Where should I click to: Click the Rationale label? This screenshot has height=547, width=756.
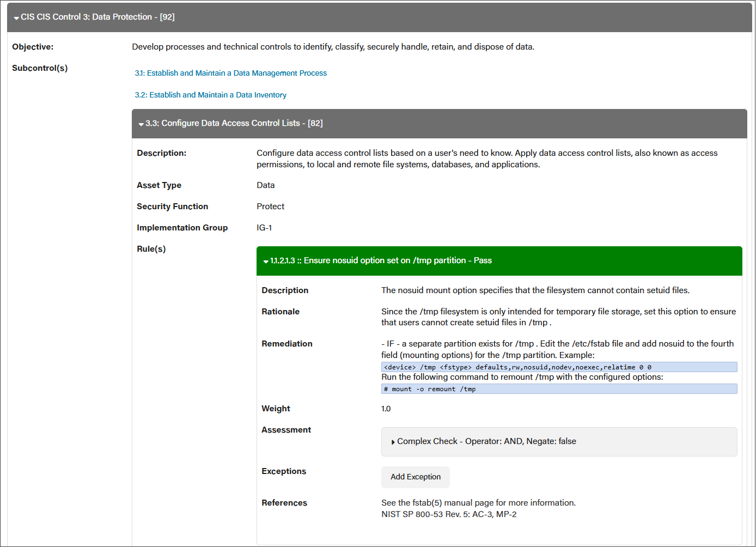(x=281, y=312)
